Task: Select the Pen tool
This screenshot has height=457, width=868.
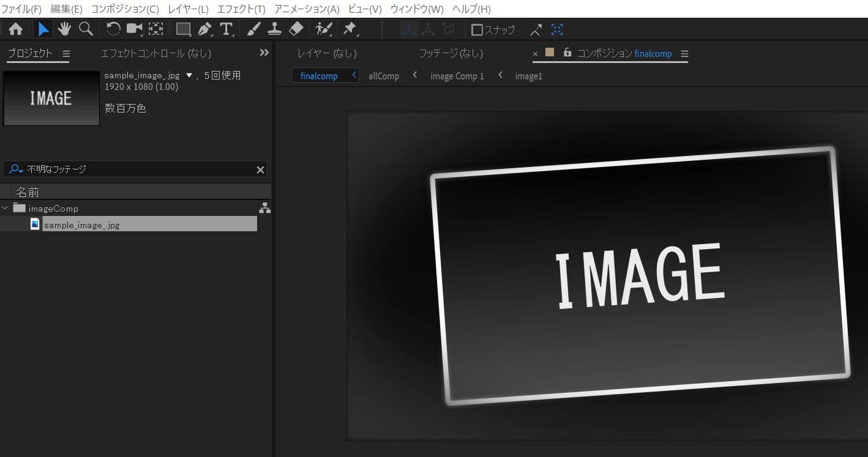Action: point(204,29)
